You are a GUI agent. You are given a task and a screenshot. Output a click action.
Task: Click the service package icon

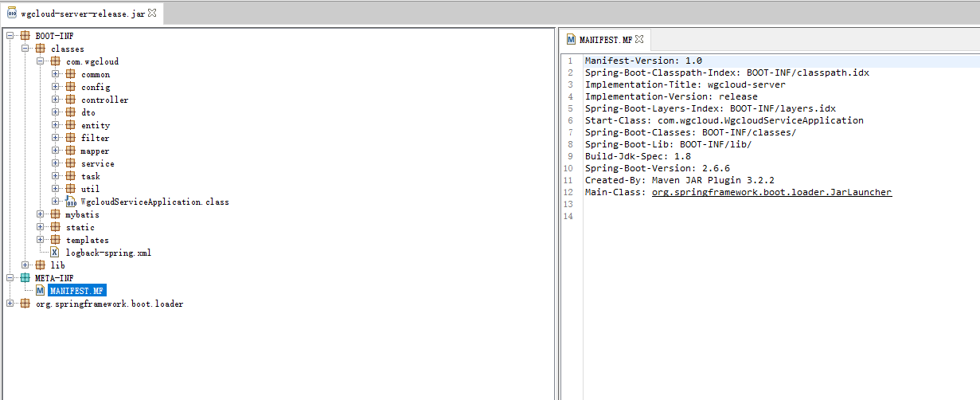(x=71, y=163)
